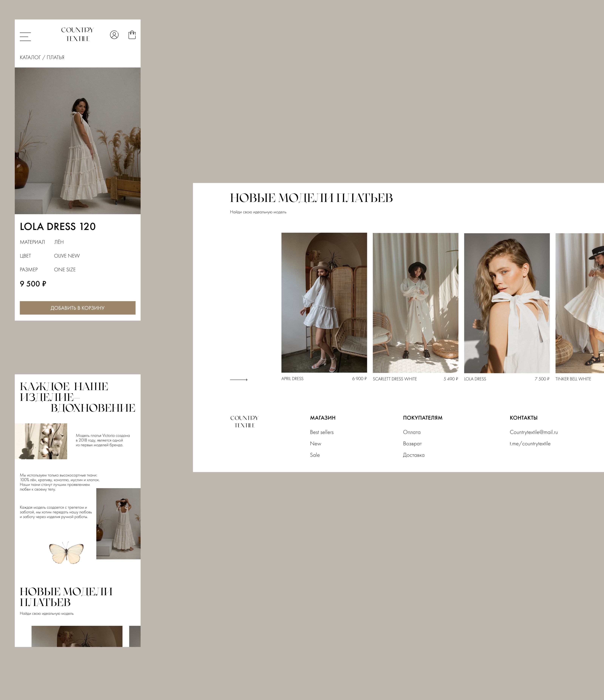
Task: Click the КАТАЛОГ / ПЛАТЬЯ breadcrumb
Action: coord(42,57)
